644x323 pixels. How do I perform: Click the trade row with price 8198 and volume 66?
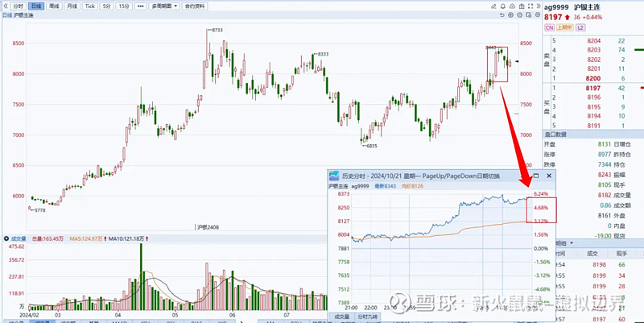click(x=599, y=265)
